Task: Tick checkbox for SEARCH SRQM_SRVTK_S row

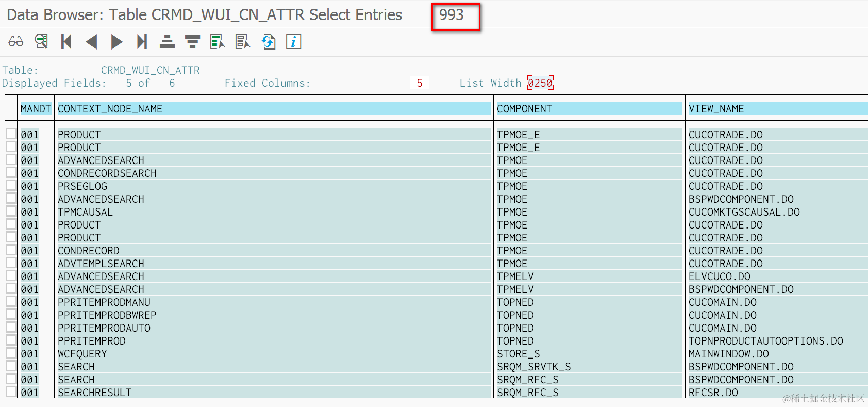Action: [11, 366]
